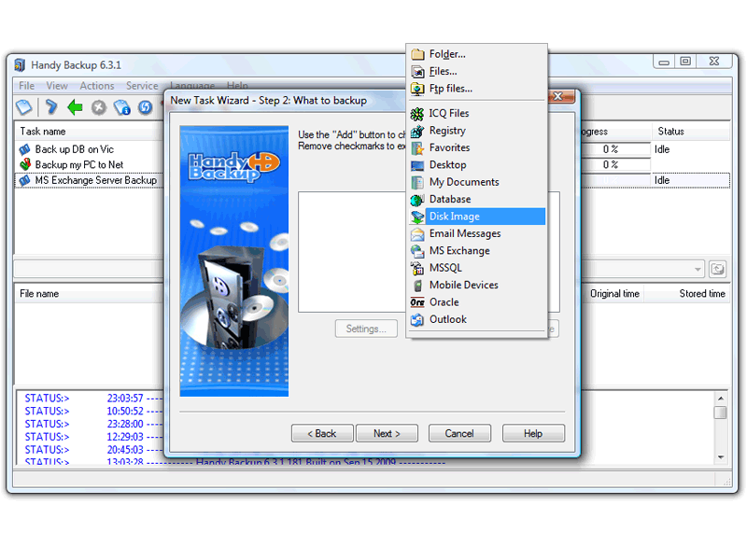The height and width of the screenshot is (560, 747).
Task: Click the 'Backup my PC to Net' task icon
Action: click(x=25, y=165)
